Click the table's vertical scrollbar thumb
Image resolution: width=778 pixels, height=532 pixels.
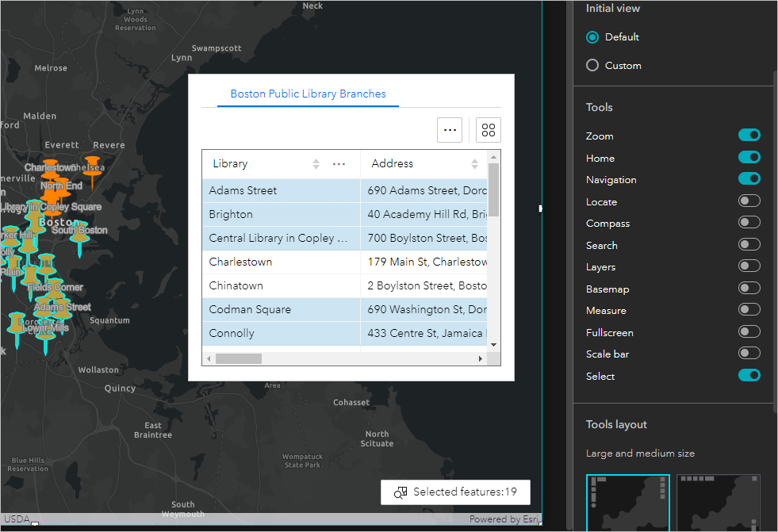tap(494, 189)
